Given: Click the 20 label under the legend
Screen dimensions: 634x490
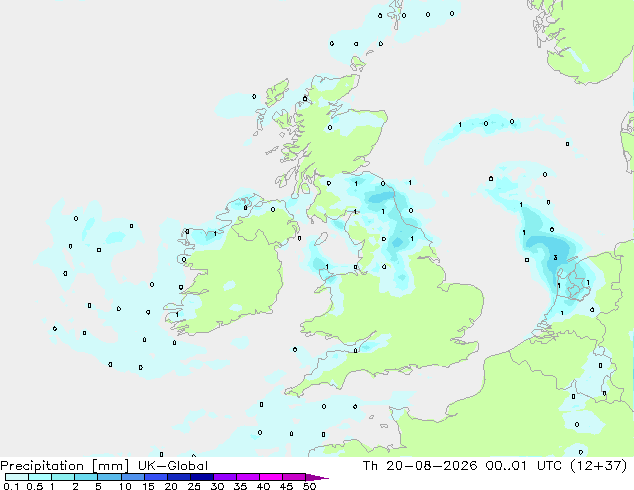Looking at the screenshot, I should coord(171,486).
